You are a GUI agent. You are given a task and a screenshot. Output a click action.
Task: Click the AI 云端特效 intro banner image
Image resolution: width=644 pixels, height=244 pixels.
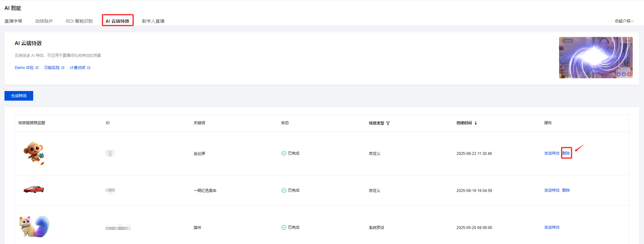coord(596,58)
